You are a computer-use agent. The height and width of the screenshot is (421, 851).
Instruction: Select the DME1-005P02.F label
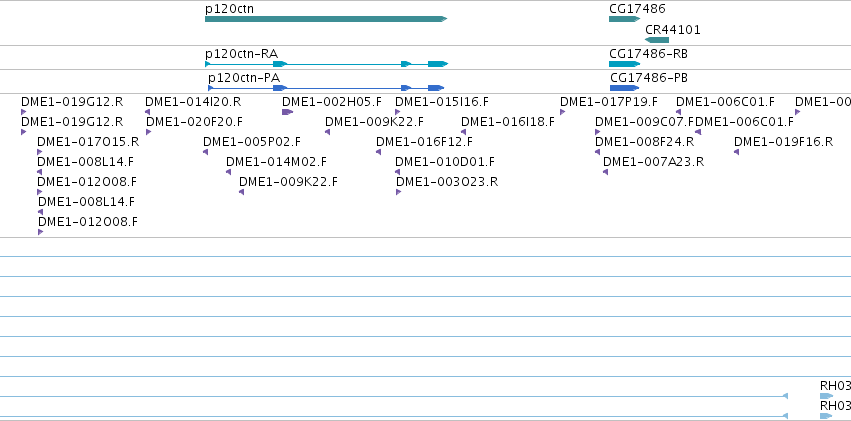click(251, 142)
